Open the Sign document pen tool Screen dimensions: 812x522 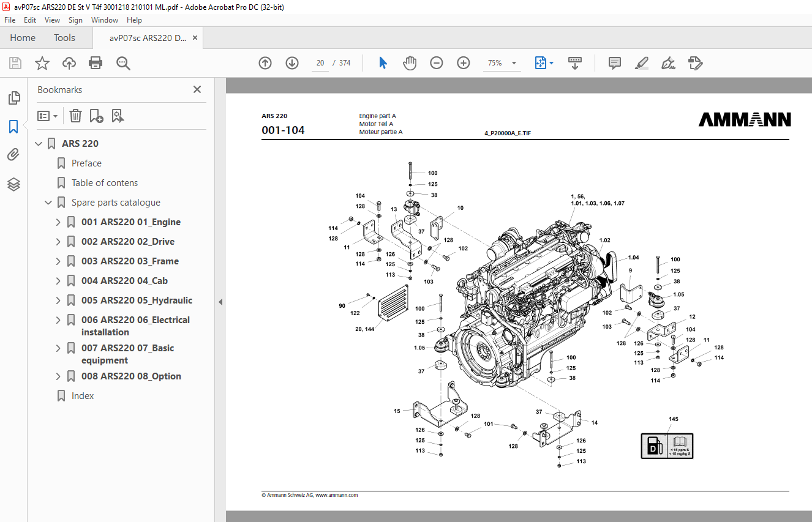pos(669,63)
